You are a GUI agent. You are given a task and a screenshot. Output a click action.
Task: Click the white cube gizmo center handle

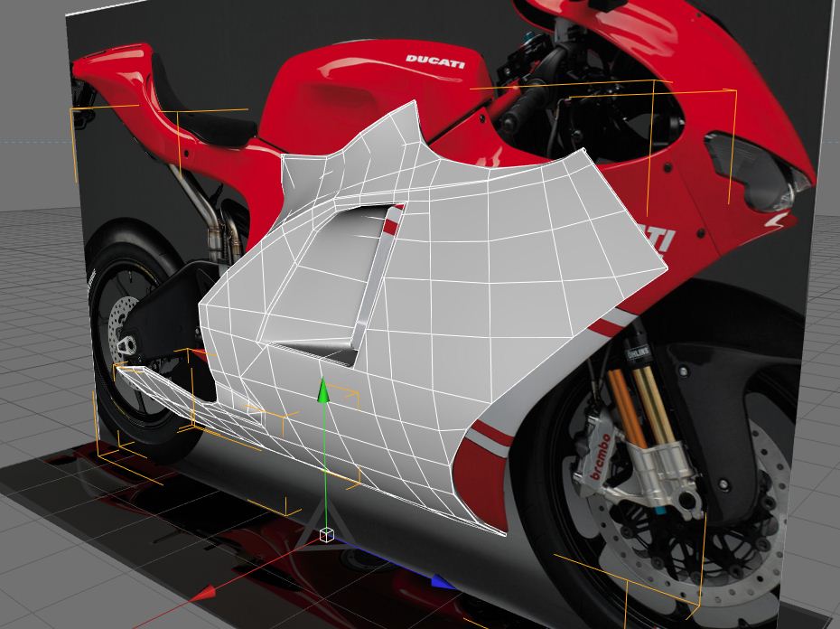pos(326,535)
